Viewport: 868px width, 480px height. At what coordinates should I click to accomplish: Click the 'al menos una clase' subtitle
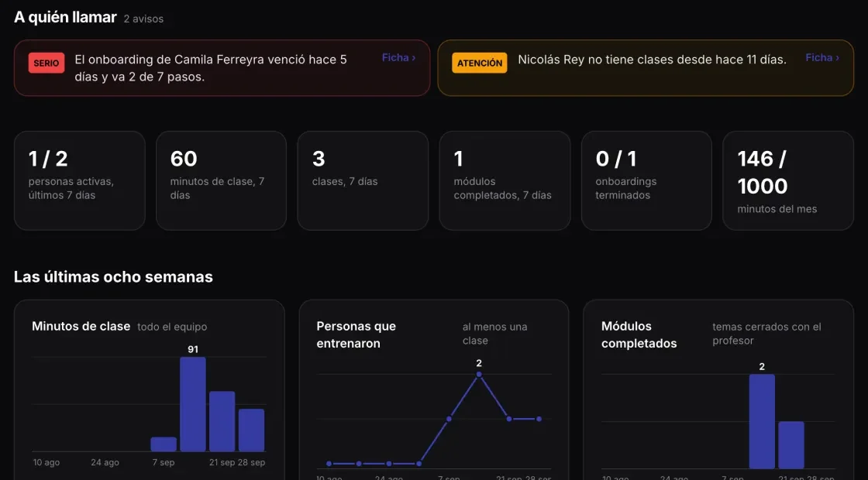495,334
